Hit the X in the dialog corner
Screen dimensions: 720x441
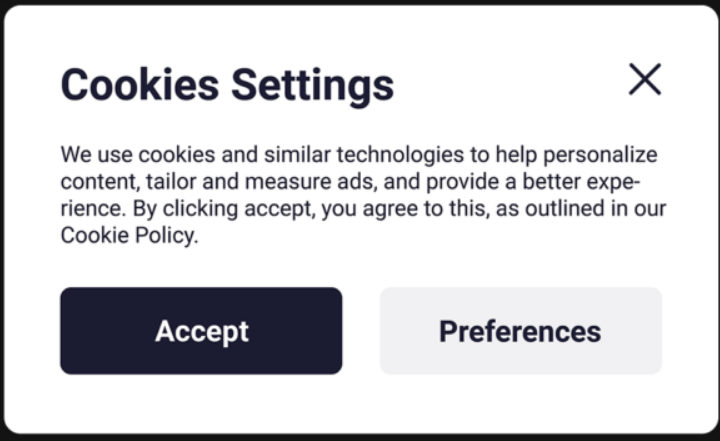click(645, 79)
